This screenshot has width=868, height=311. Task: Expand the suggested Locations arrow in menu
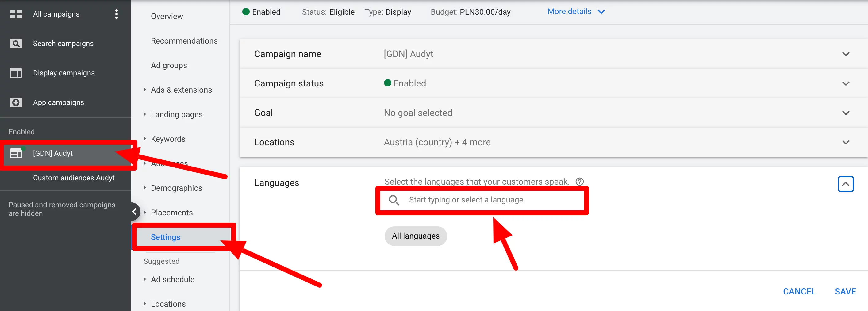[x=145, y=304]
